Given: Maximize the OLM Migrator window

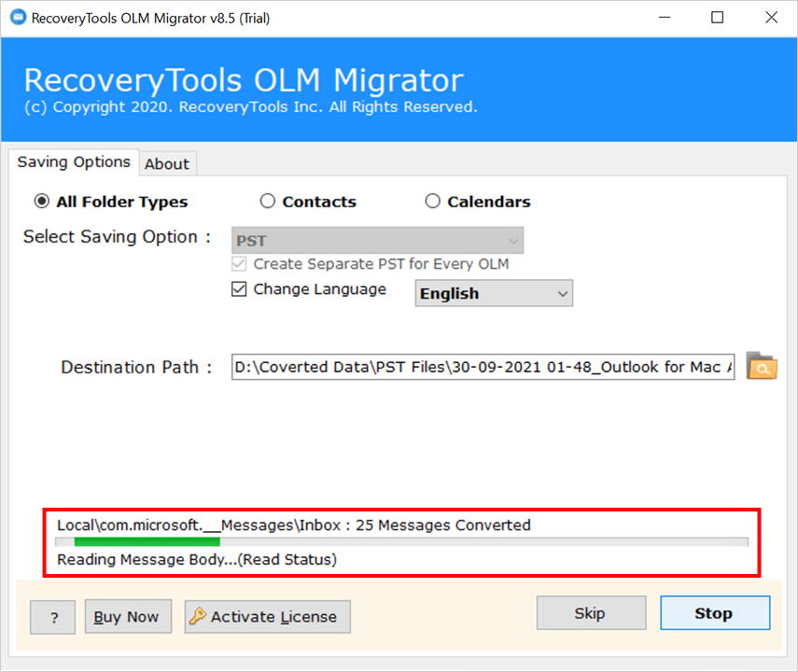Looking at the screenshot, I should (717, 18).
